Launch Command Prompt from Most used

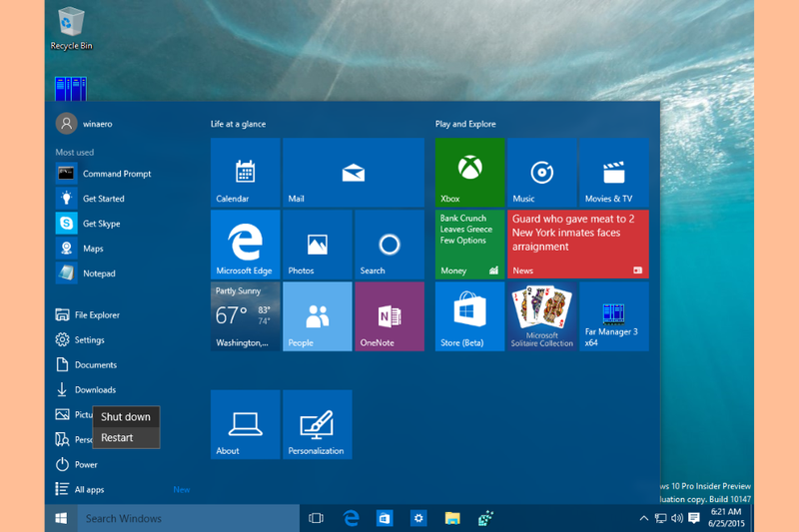[104, 174]
